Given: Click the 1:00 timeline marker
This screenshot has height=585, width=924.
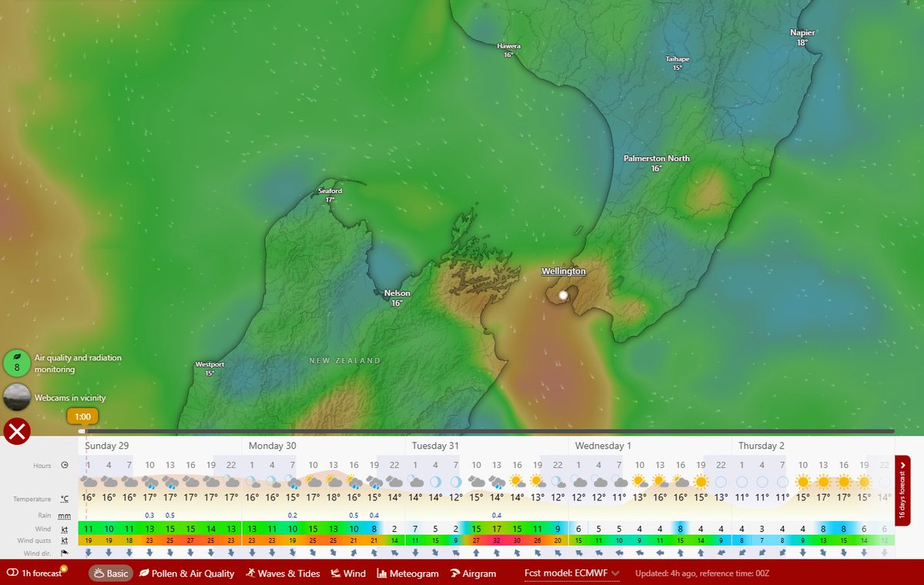Looking at the screenshot, I should pyautogui.click(x=82, y=416).
